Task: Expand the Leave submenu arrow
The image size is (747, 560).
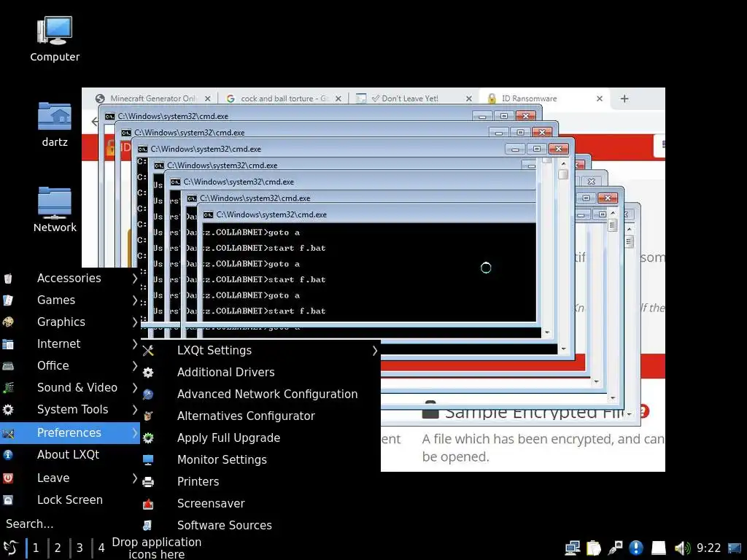Action: pyautogui.click(x=135, y=478)
